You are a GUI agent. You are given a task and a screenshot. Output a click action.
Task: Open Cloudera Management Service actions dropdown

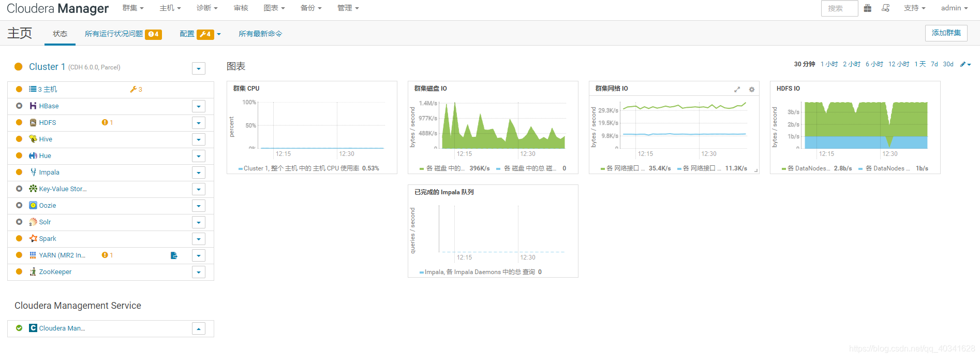199,328
